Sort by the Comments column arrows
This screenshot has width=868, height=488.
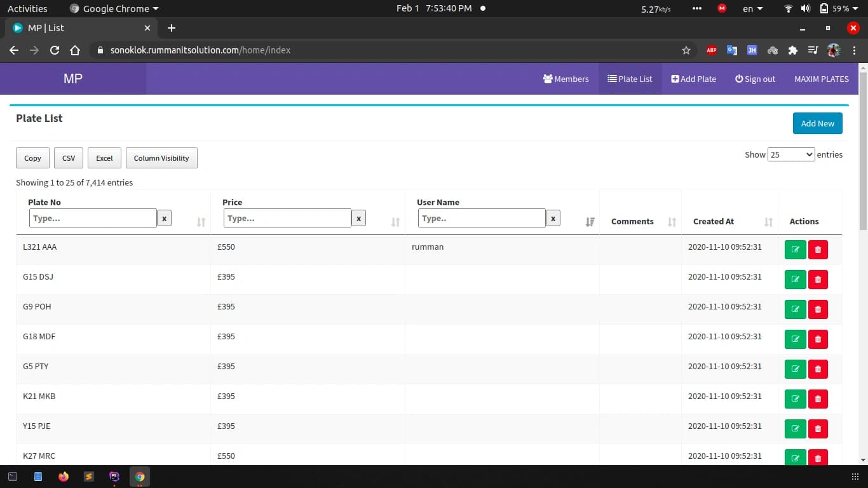point(672,222)
